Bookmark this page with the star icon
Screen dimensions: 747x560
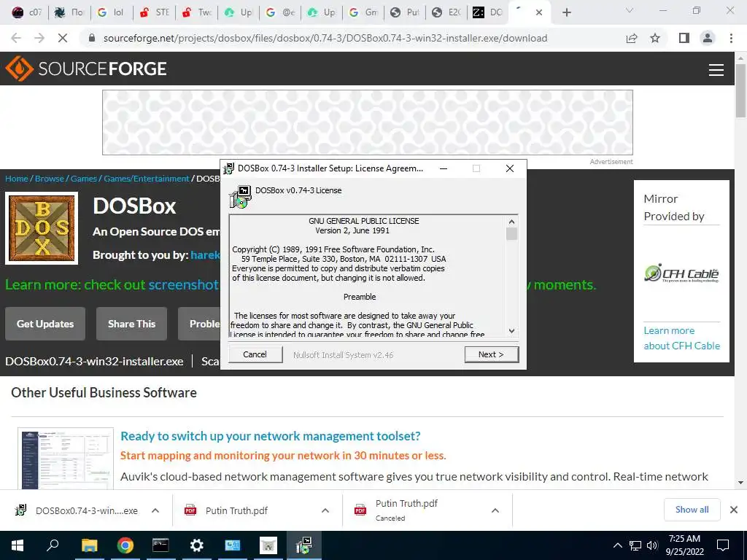[x=655, y=38]
